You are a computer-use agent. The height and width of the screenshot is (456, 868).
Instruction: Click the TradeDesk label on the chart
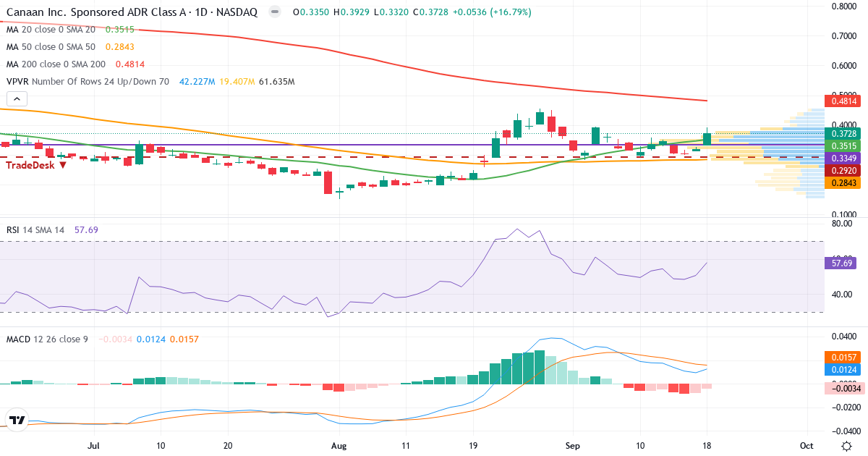coord(36,165)
